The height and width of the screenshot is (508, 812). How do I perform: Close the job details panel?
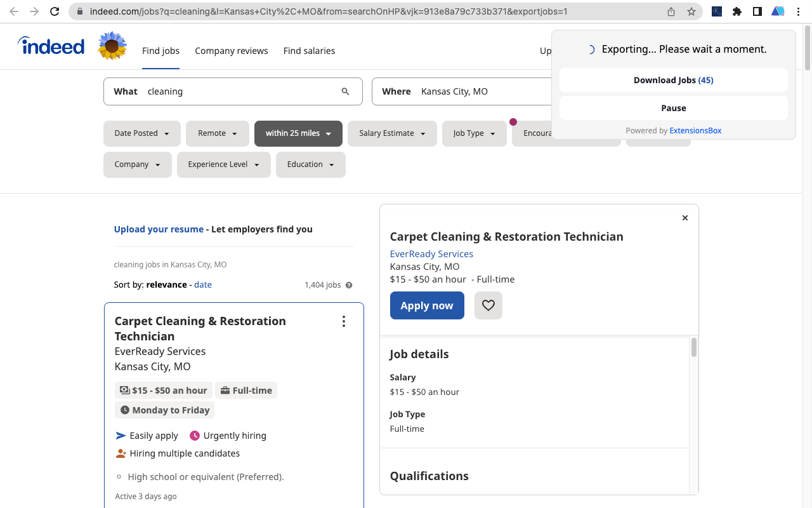coord(685,218)
